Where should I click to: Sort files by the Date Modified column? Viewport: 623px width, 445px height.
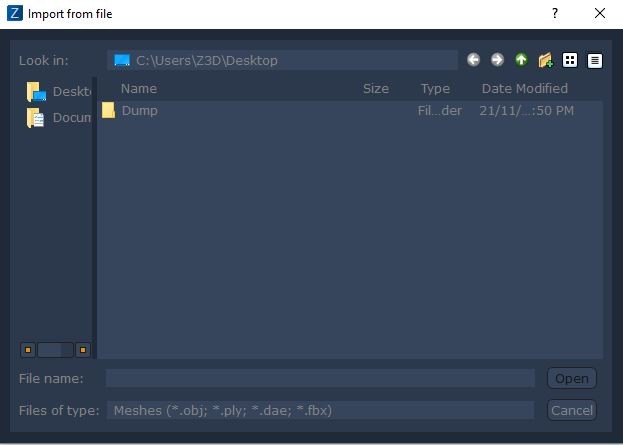pyautogui.click(x=524, y=88)
